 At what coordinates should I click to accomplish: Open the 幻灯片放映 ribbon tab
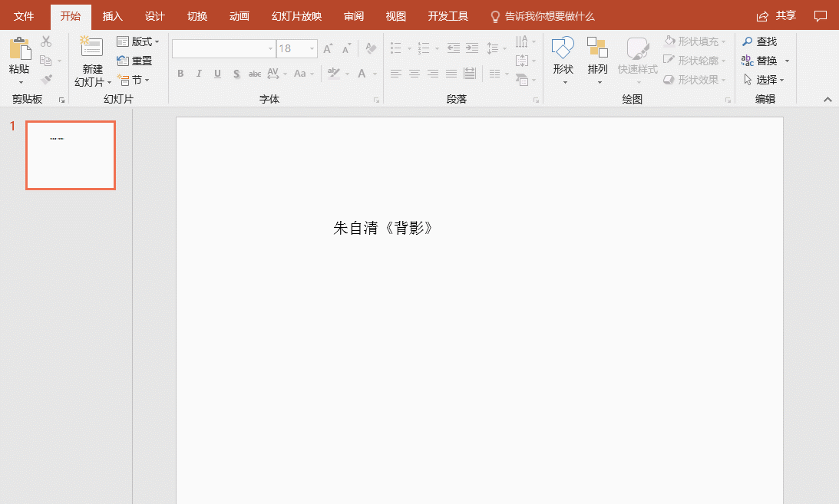pos(296,15)
